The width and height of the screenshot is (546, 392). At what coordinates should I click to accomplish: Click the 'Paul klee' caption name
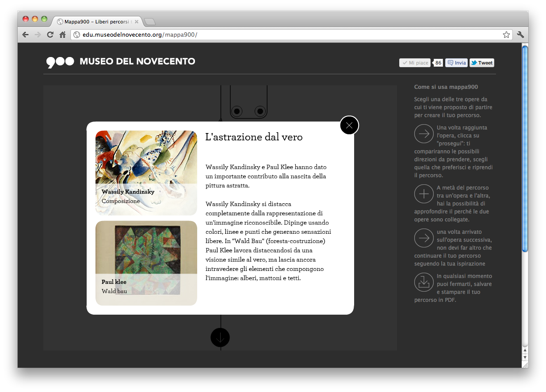(x=114, y=282)
